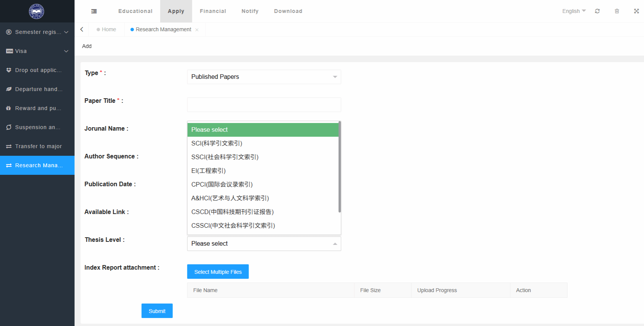Click the sidebar collapse menu icon
The image size is (644, 326).
[x=94, y=11]
